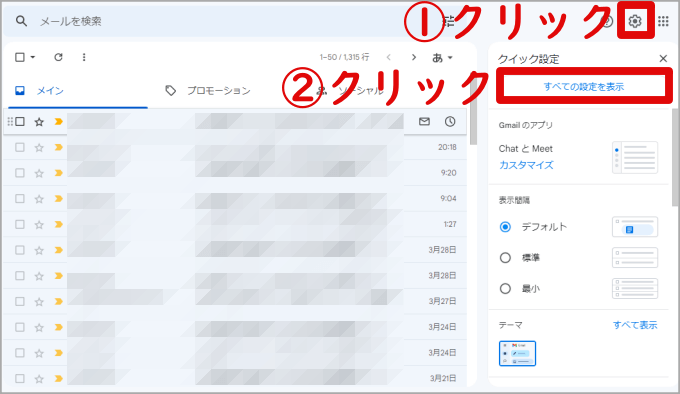
Task: Toggle importance marker on the 9:04 email
Action: pos(59,199)
